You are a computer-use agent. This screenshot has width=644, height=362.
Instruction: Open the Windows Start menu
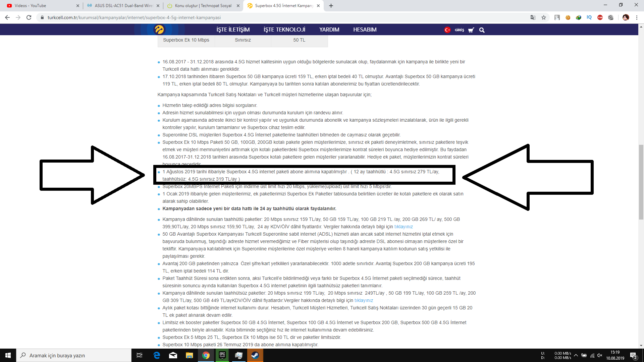8,355
